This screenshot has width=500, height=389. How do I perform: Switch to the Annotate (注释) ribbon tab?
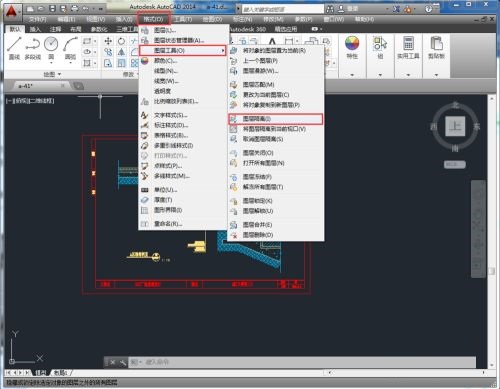[55, 29]
